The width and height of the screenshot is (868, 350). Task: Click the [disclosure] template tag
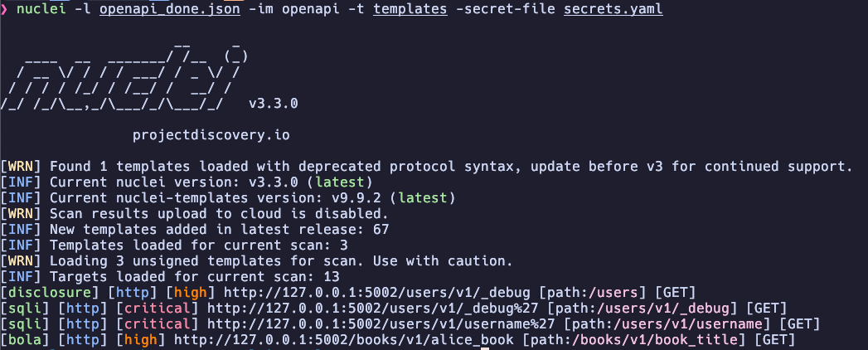click(49, 293)
